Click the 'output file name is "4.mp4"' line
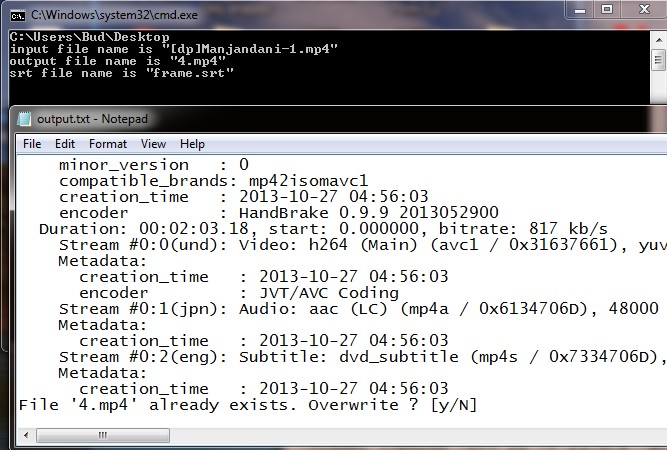Viewport: 667px width, 450px height. click(117, 61)
